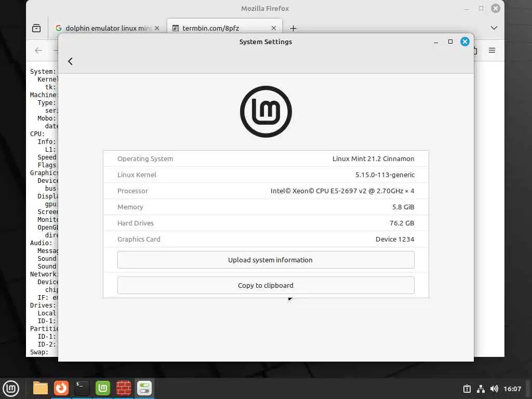The height and width of the screenshot is (399, 532).
Task: Open the network tray icon
Action: point(481,389)
